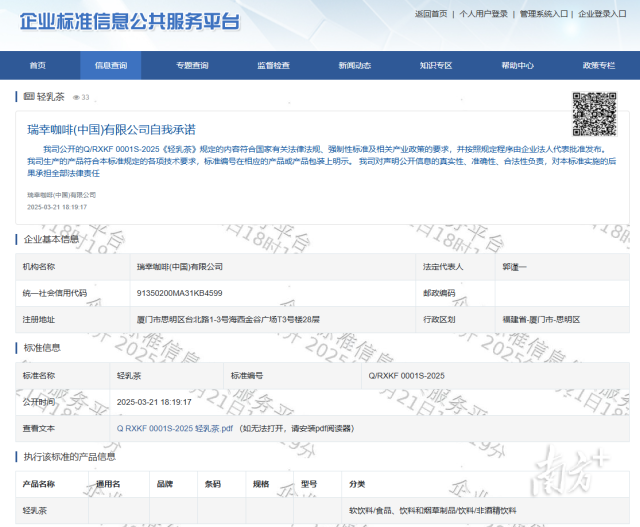
Task: Click the icon before 轻乳茶 title
Action: [29, 96]
